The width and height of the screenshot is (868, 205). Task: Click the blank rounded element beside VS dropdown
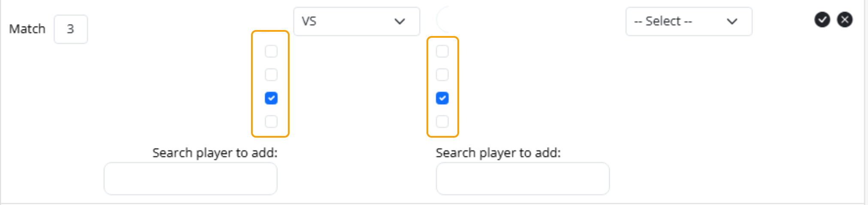pyautogui.click(x=444, y=20)
